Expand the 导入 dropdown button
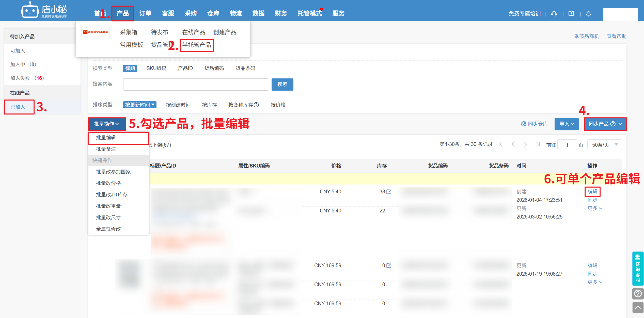The height and width of the screenshot is (318, 644). pos(566,124)
